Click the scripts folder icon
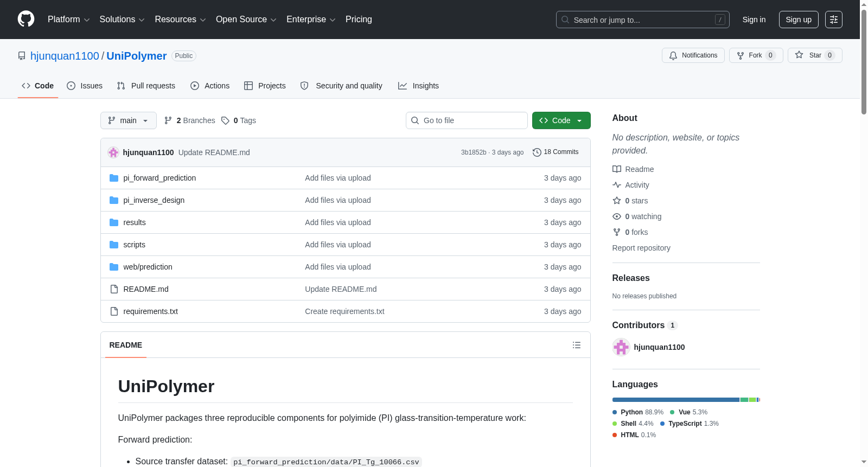Viewport: 868px width, 467px height. pyautogui.click(x=114, y=245)
